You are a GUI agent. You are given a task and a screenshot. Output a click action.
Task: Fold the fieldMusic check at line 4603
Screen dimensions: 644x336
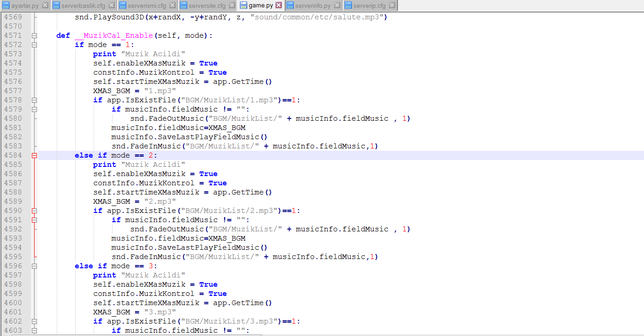coord(34,330)
